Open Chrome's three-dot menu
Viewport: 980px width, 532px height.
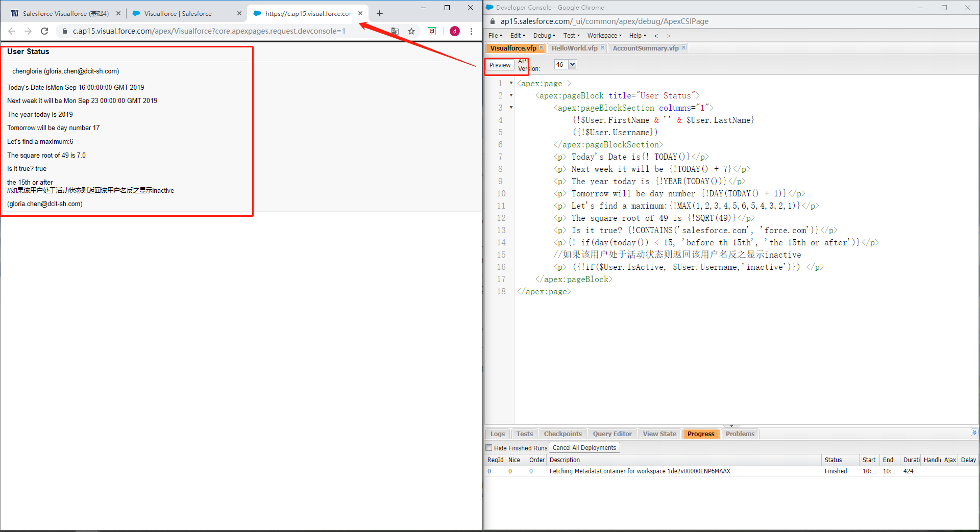(471, 31)
